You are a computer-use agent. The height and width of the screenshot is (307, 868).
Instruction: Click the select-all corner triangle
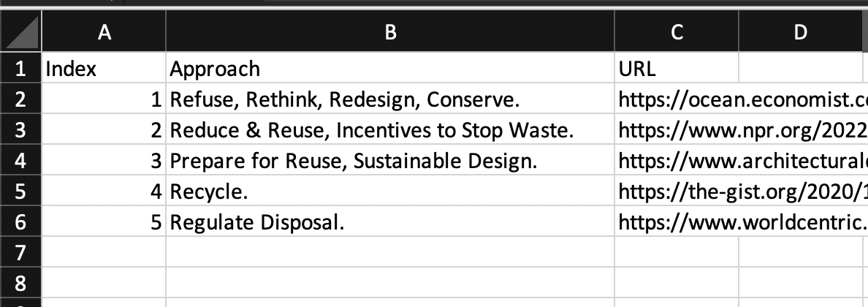(20, 32)
